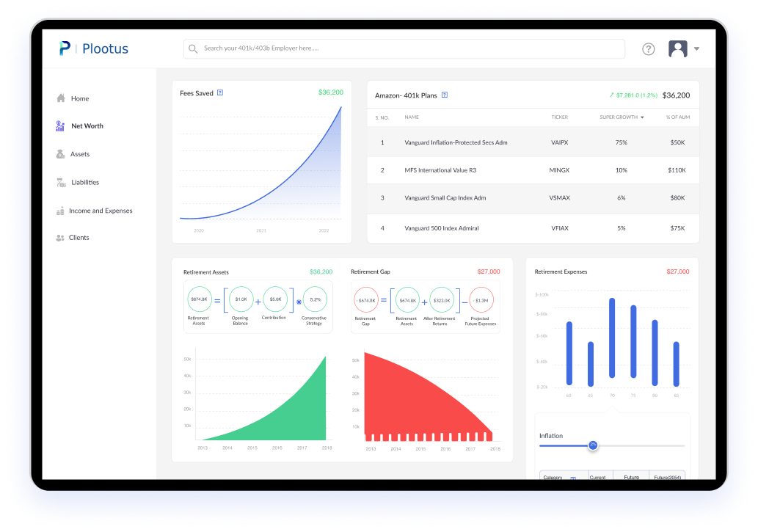Viewport: 758px width, 532px height.
Task: Select Vanguard Inflation-Protected Secs Adm row
Action: tap(533, 142)
